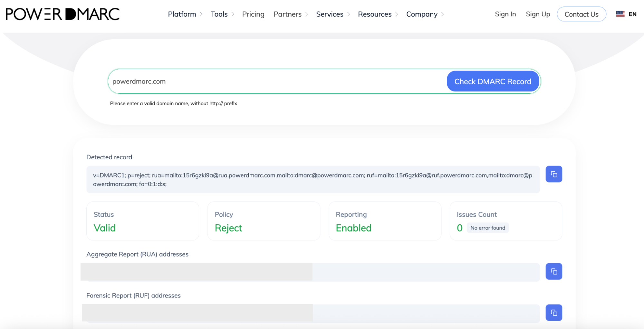Screen dimensions: 644x329
Task: Click the 'Detected record' label
Action: coord(109,157)
